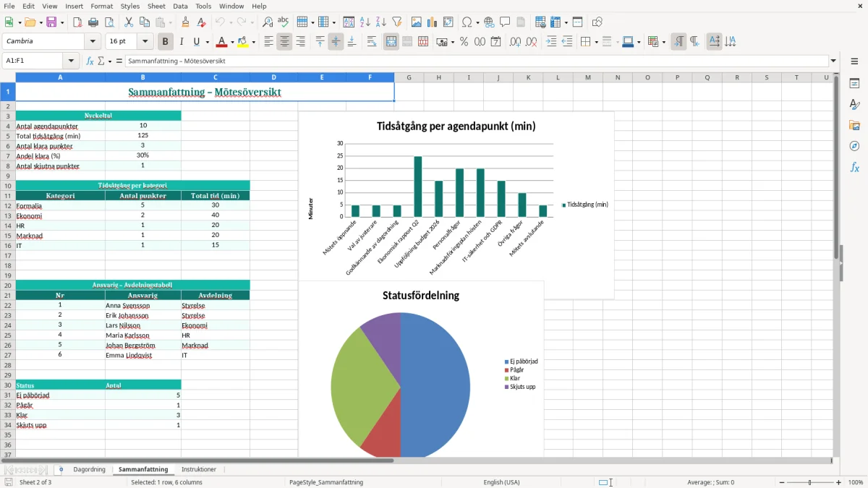Viewport: 868px width, 488px height.
Task: Toggle Merge and Center Cells
Action: (391, 42)
